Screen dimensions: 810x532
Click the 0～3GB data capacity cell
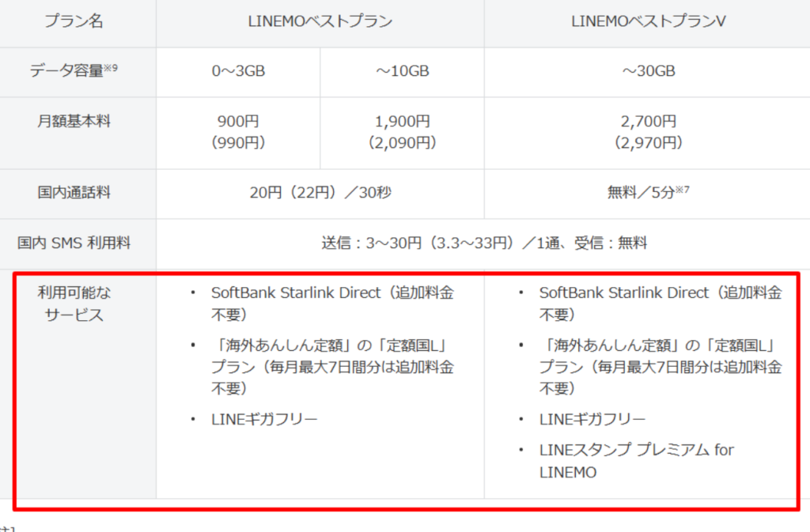point(238,70)
